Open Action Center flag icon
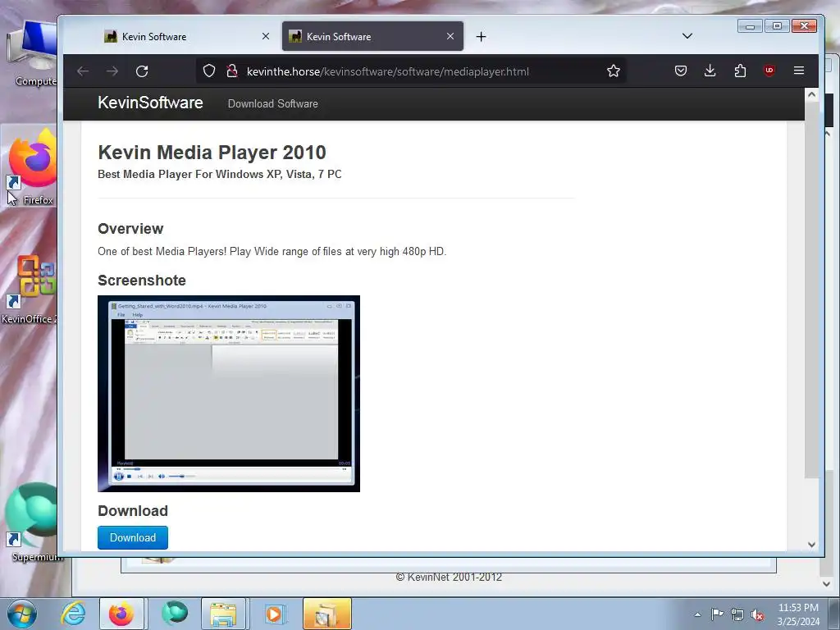 717,614
